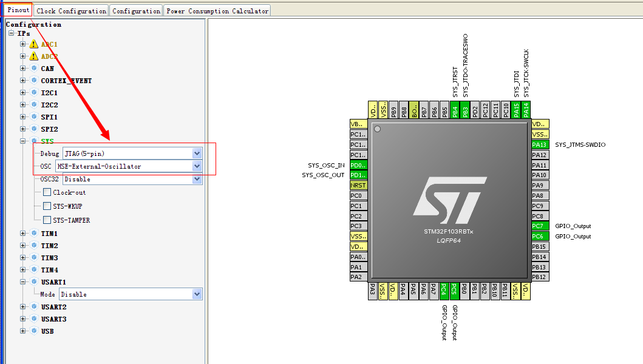Select pin PC6 on the chip

(540, 237)
